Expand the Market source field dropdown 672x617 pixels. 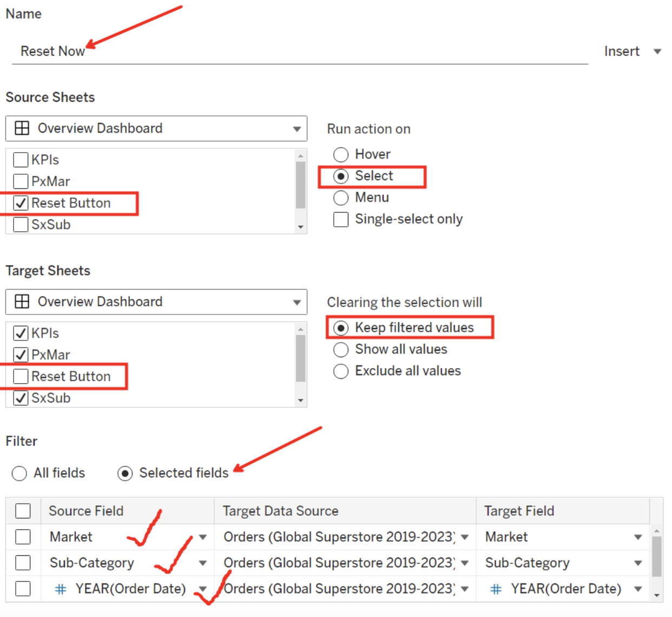tap(203, 536)
